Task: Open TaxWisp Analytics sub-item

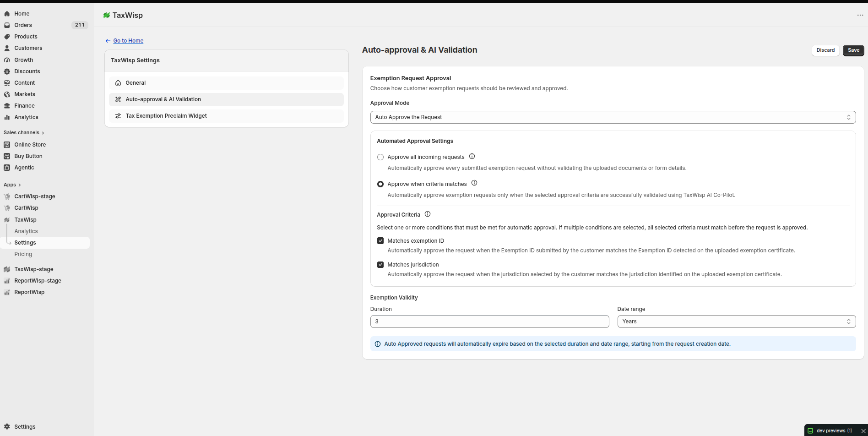Action: tap(26, 231)
